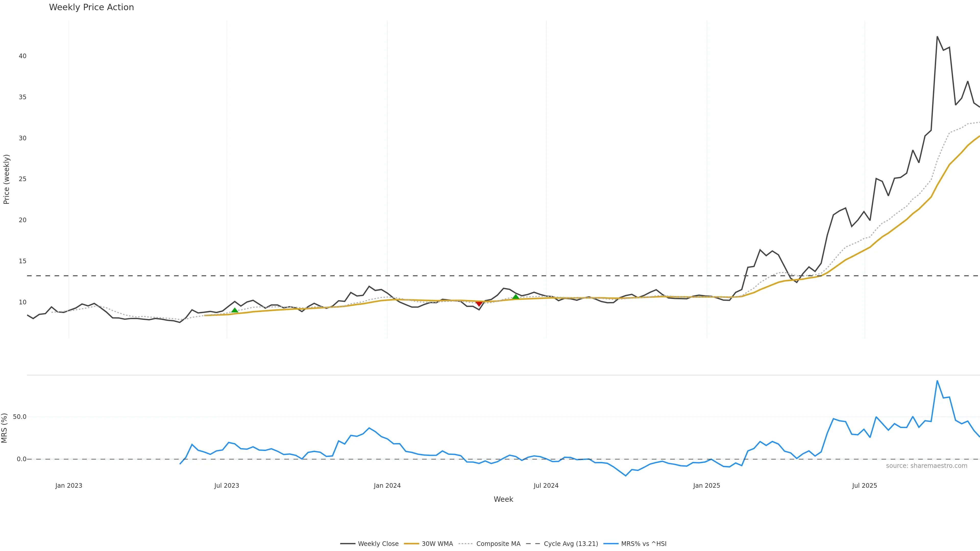The image size is (980, 551).
Task: Click the MRS (%) y-axis title
Action: [x=4, y=428]
